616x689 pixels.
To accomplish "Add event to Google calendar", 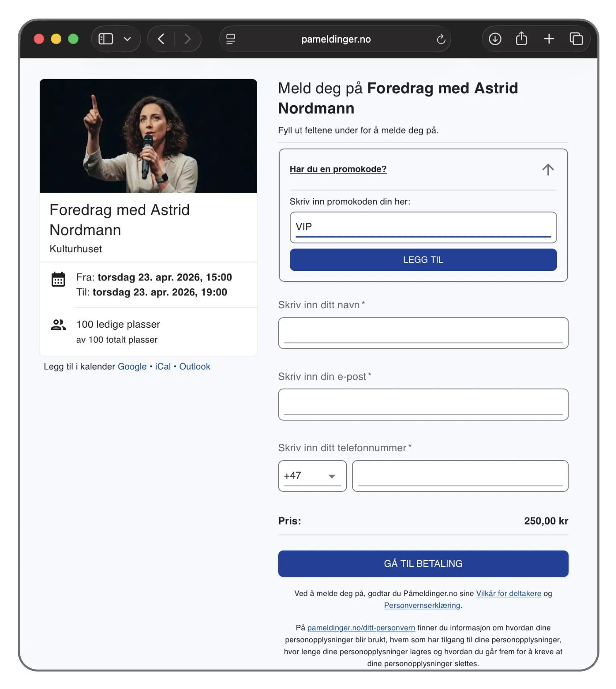I will click(132, 367).
